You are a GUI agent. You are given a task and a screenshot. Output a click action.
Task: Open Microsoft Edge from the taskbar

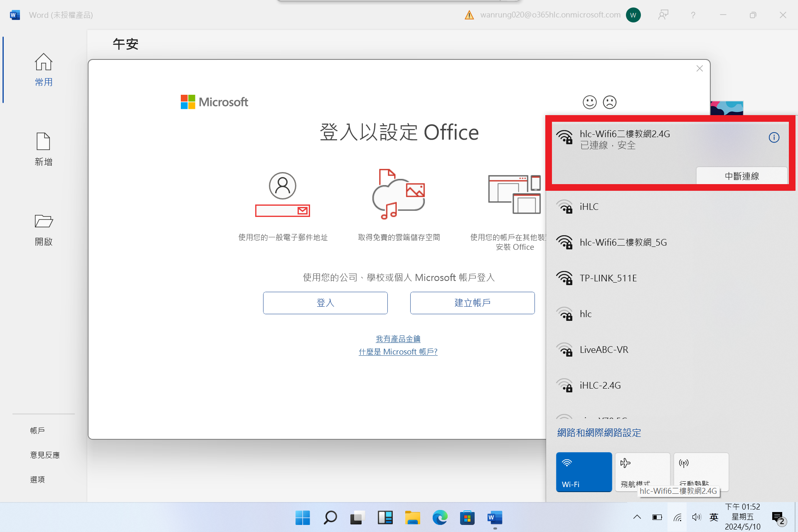[440, 518]
